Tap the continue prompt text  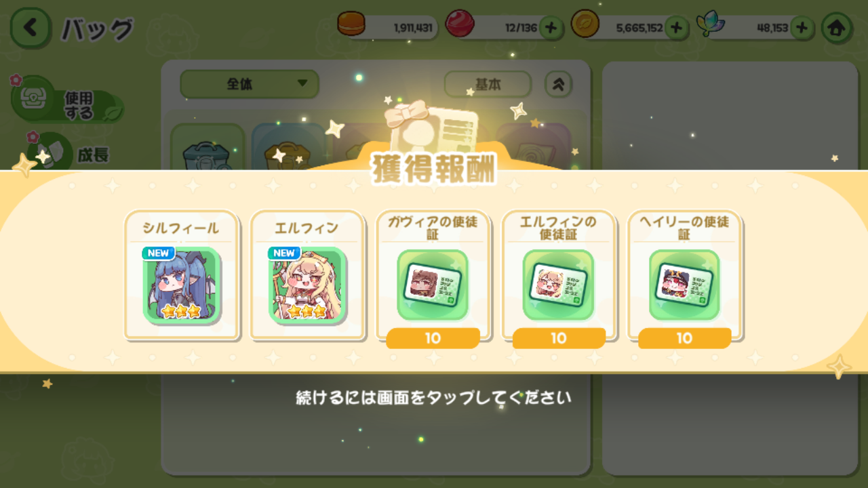point(434,397)
